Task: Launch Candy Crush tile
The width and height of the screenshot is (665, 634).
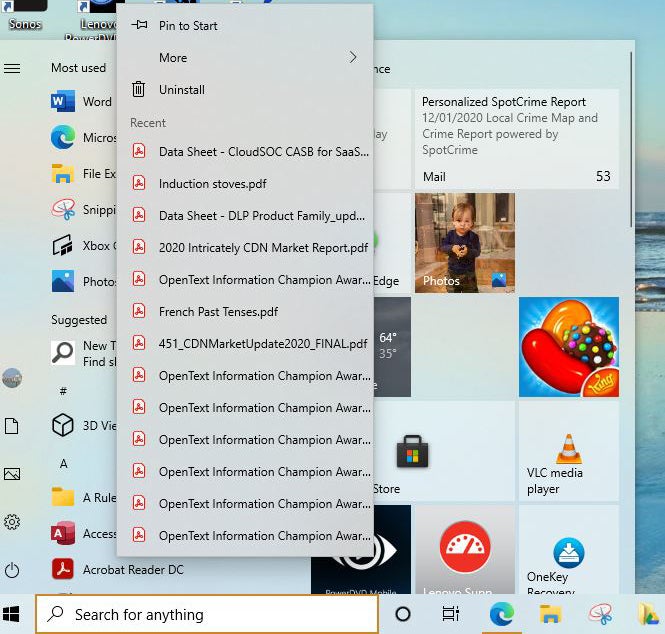Action: click(569, 347)
